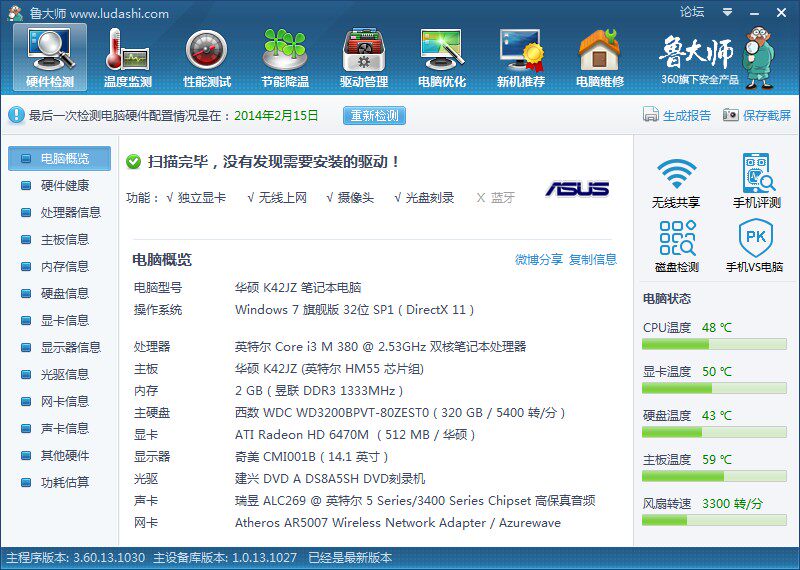Click the Atheros AR5007 network adapter text
Screen dimensions: 800x570
tap(398, 523)
